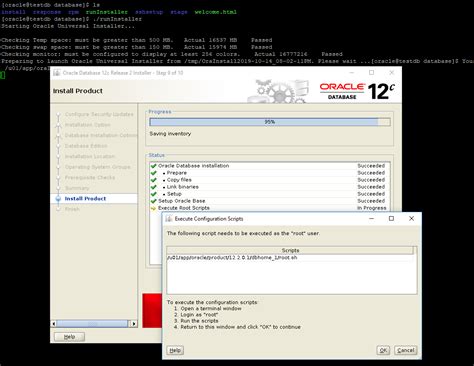Viewport: 474px width, 366px height.
Task: Click the Scripts column header
Action: [290, 250]
